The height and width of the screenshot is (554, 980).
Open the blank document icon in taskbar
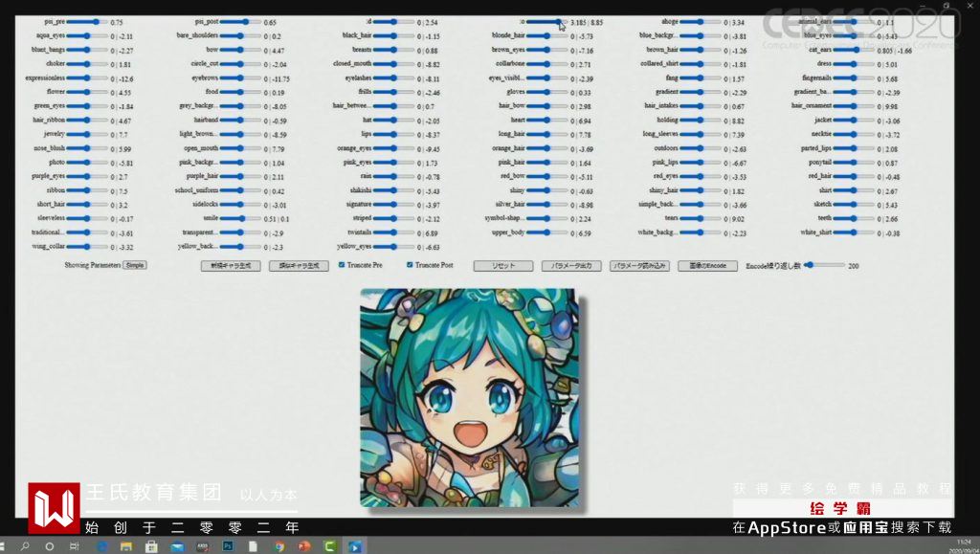(x=253, y=546)
